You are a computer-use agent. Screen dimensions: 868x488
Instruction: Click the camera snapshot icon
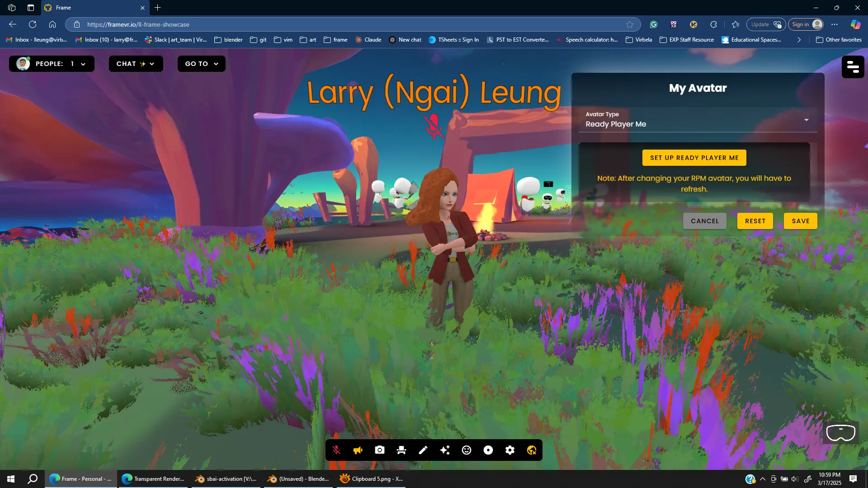380,450
